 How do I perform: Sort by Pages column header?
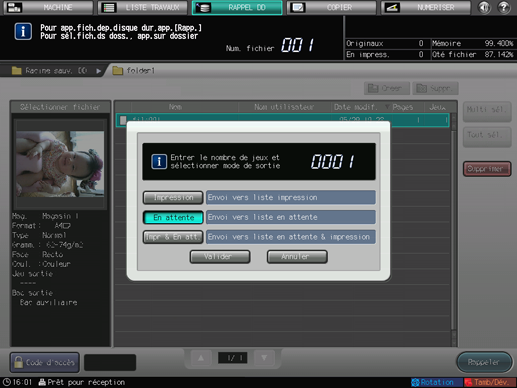click(x=403, y=107)
